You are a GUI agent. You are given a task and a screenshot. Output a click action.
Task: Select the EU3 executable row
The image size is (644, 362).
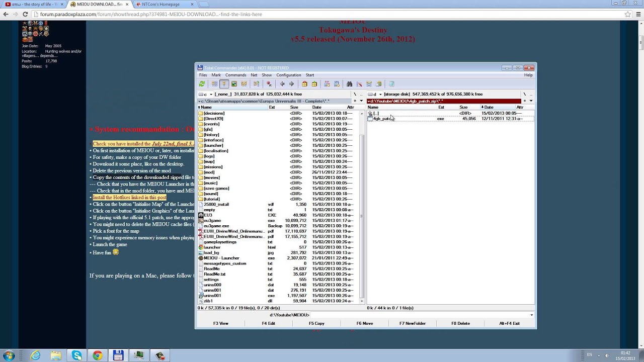pyautogui.click(x=279, y=215)
